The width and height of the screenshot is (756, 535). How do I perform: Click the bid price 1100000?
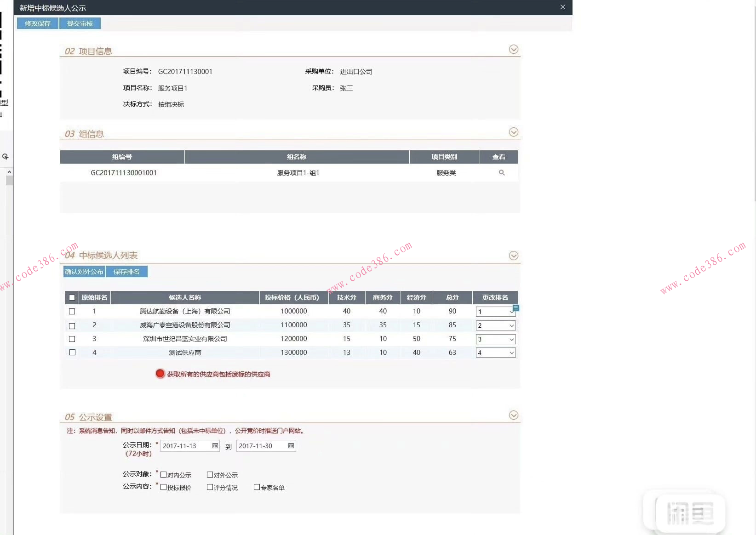294,325
